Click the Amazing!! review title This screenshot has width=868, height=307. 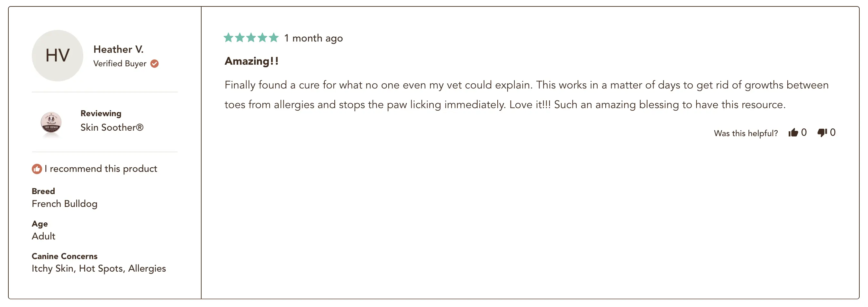coord(251,61)
